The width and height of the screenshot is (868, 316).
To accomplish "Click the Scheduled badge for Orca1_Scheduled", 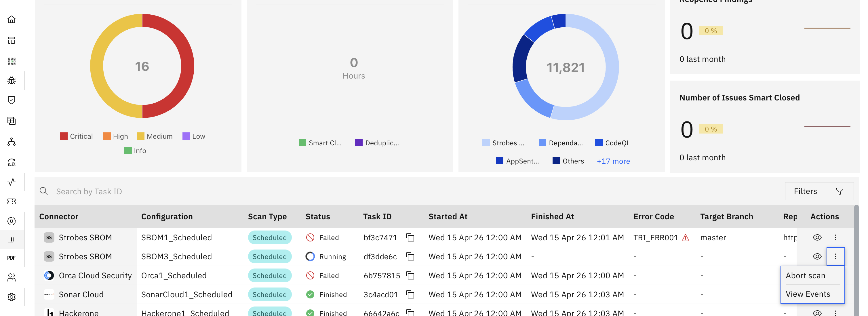I will [269, 276].
